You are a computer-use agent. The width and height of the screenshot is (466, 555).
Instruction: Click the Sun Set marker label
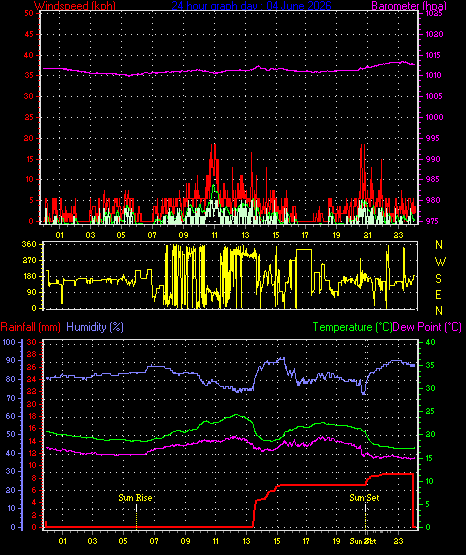point(364,498)
